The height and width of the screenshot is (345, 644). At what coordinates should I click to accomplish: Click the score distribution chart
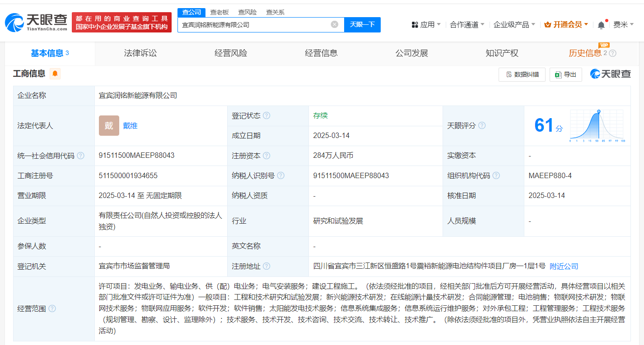[x=597, y=126]
